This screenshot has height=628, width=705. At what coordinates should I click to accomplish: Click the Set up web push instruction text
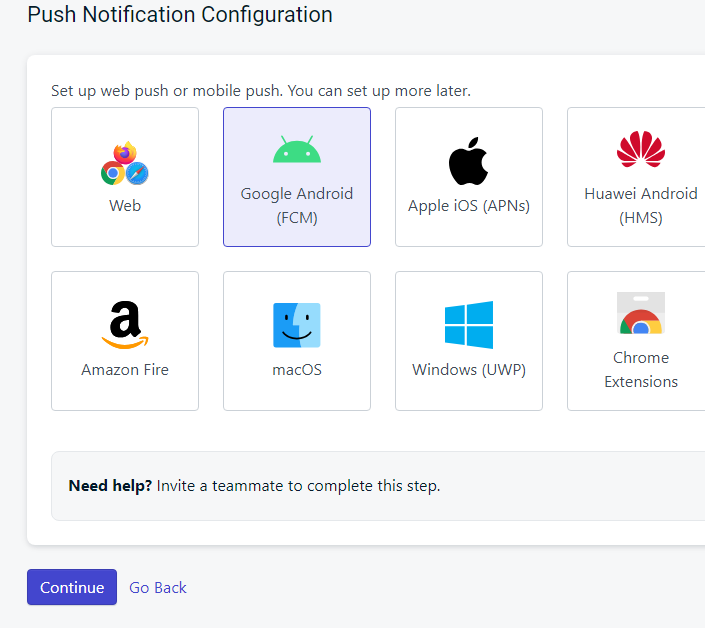(261, 91)
